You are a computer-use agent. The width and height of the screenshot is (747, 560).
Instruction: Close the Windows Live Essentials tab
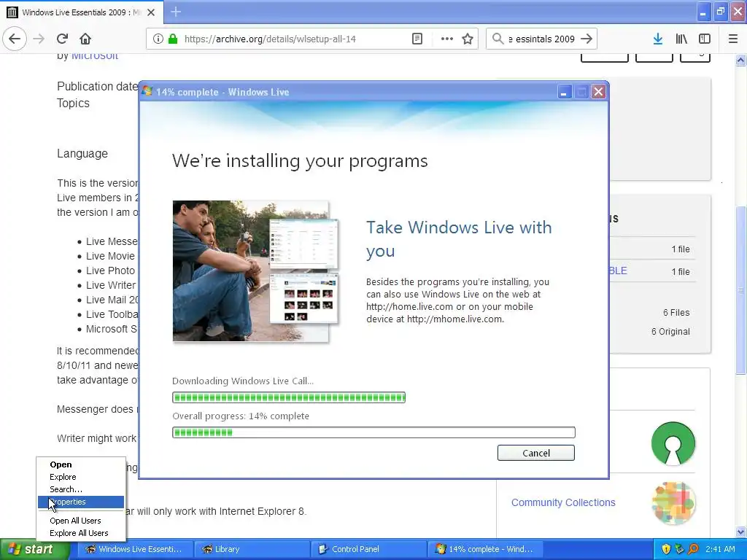tap(151, 12)
